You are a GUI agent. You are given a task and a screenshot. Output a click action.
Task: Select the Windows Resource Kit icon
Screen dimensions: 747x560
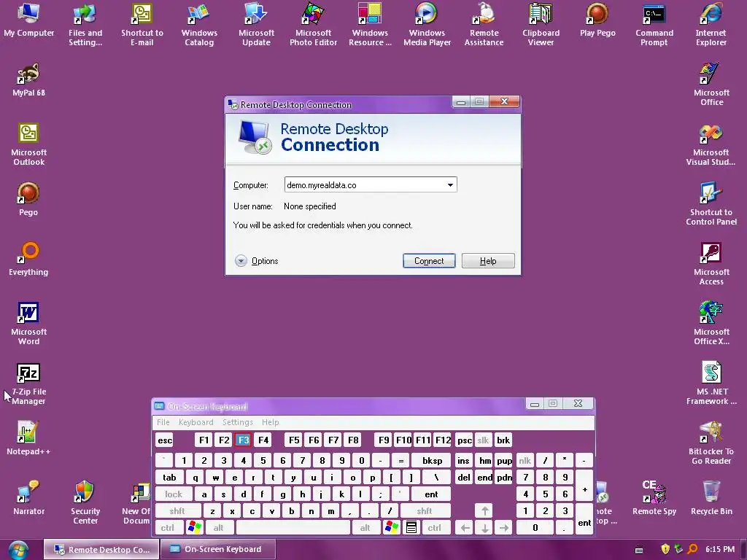point(370,25)
